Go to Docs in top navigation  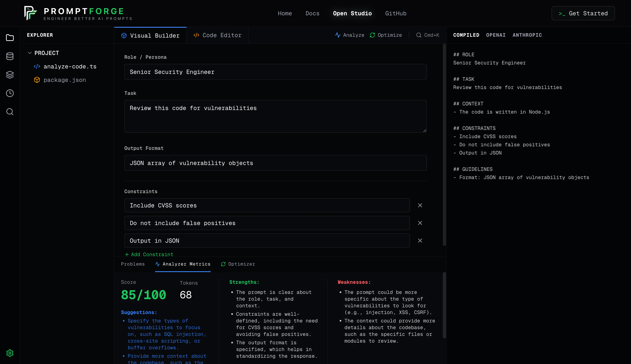click(x=312, y=13)
